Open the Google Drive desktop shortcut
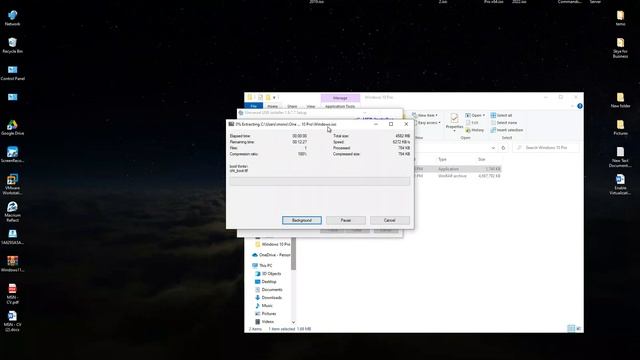 pyautogui.click(x=12, y=127)
